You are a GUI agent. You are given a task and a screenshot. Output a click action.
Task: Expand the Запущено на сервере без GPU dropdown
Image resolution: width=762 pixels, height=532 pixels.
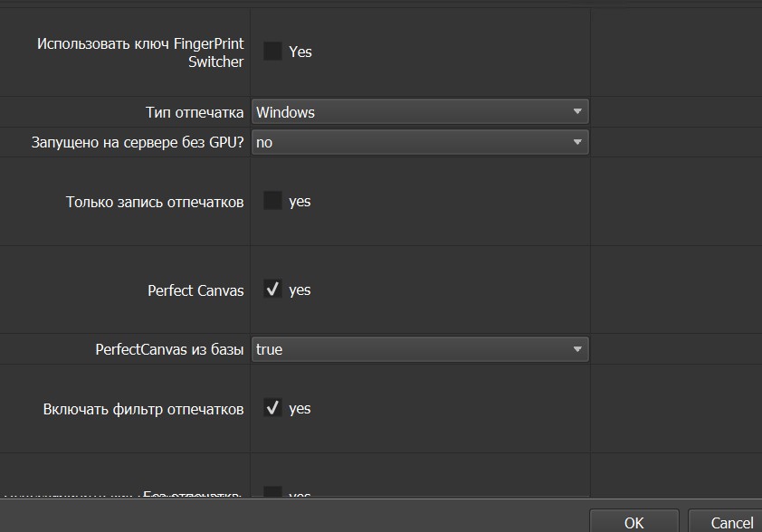pyautogui.click(x=419, y=142)
